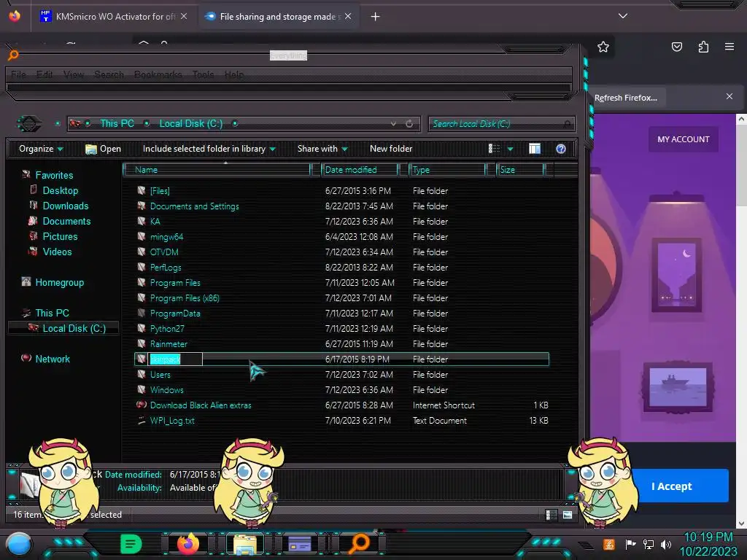Launch the green notes app on taskbar
The height and width of the screenshot is (560, 747).
[x=131, y=543]
